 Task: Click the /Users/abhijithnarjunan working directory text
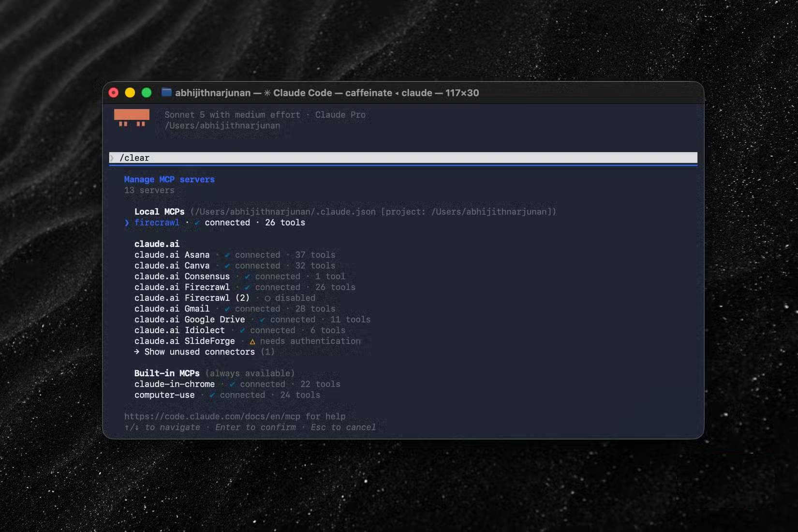222,126
